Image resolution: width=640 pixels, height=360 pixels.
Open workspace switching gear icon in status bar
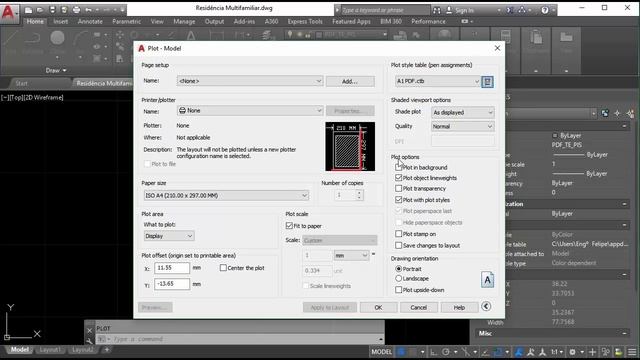tap(572, 352)
